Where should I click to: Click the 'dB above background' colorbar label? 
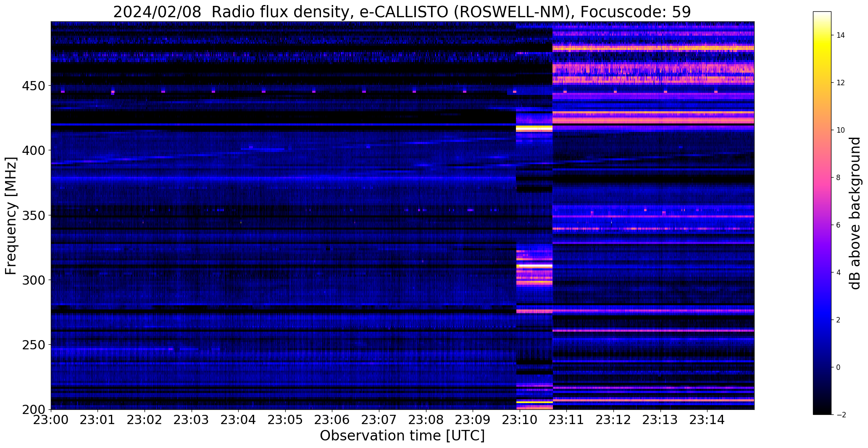(855, 213)
